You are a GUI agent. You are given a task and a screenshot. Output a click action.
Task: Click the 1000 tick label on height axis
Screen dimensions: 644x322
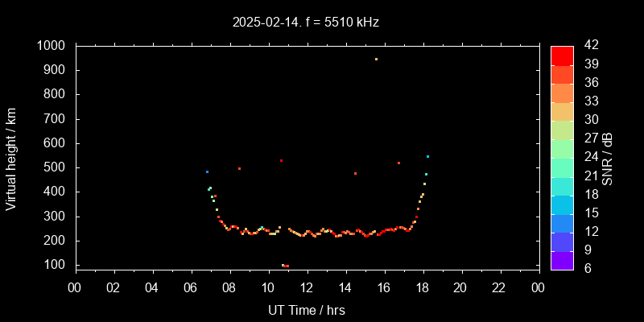(52, 46)
